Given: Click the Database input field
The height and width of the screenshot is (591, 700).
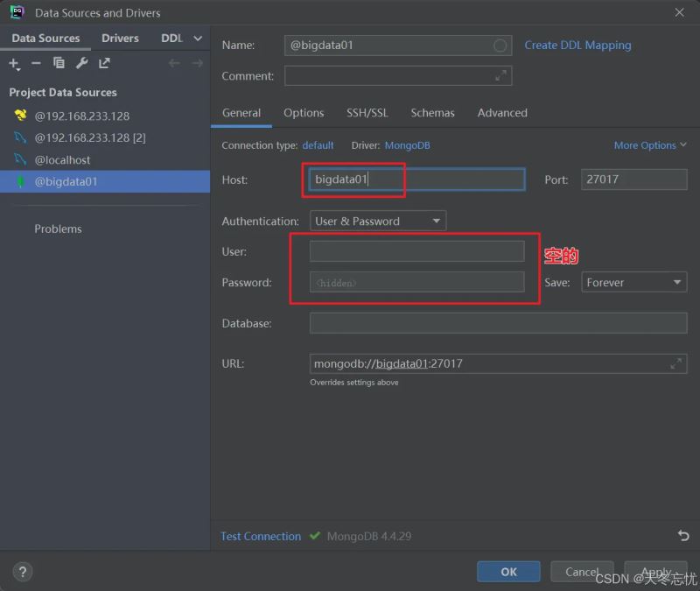Looking at the screenshot, I should (x=498, y=323).
